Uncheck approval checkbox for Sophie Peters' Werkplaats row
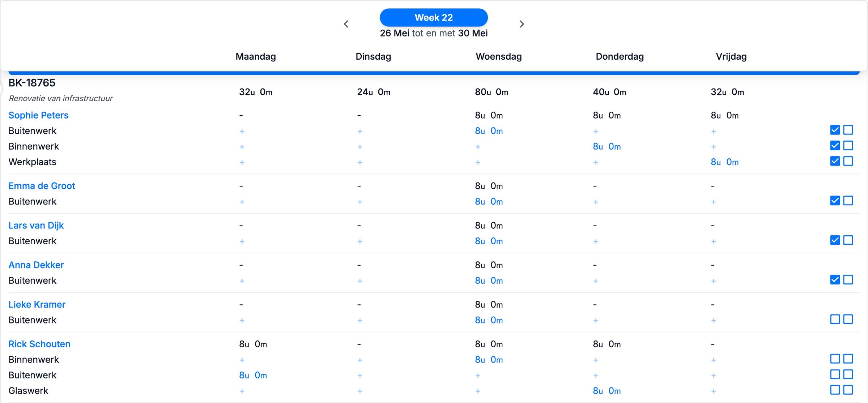Screen dimensions: 868x403 click(835, 161)
